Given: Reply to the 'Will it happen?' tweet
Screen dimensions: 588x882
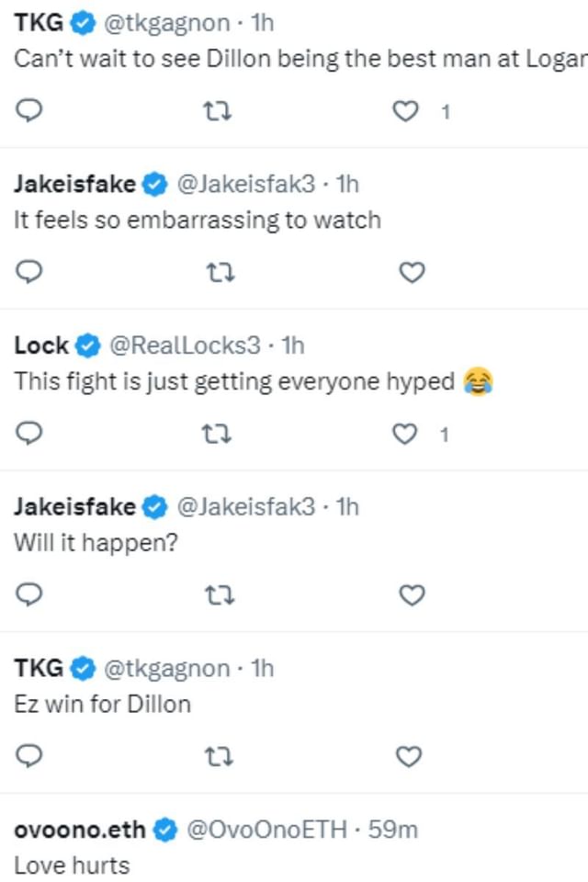Looking at the screenshot, I should [x=28, y=594].
